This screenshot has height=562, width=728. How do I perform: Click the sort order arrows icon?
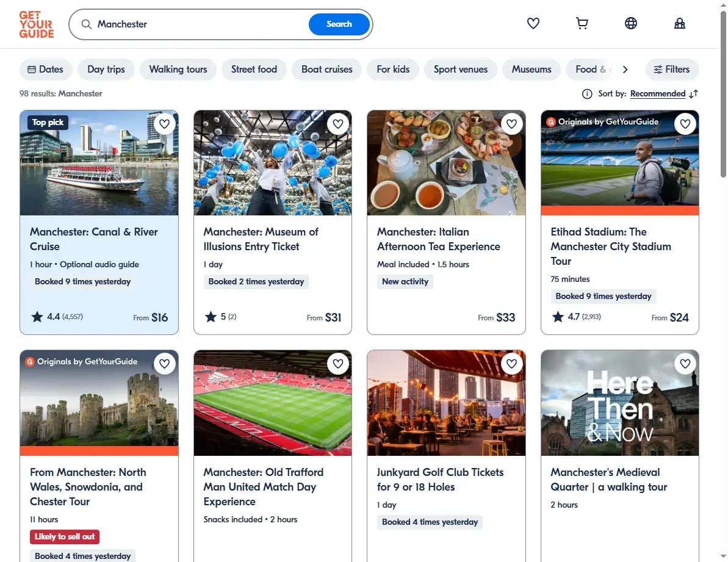coord(694,94)
